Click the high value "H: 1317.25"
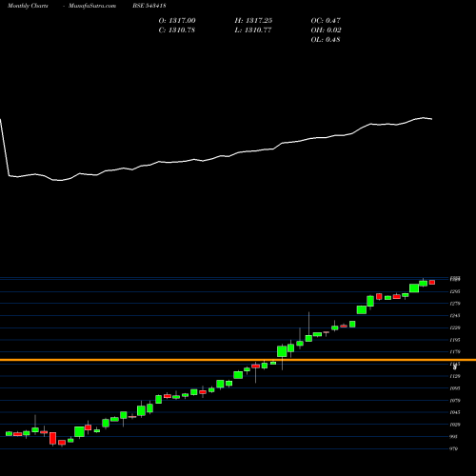Viewport: 476px width, 476px height. click(x=253, y=21)
